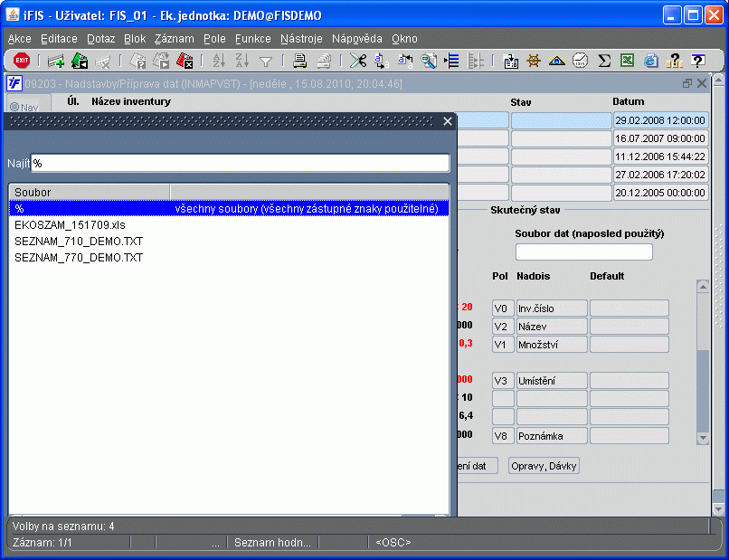Image resolution: width=729 pixels, height=560 pixels.
Task: Click the copy field 'a' icon
Action: coord(382,61)
